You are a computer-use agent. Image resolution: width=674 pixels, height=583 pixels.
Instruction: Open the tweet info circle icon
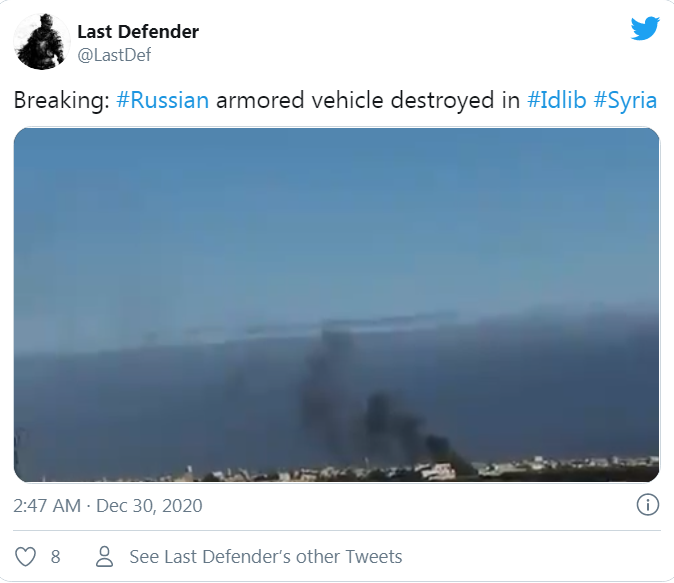pos(647,504)
